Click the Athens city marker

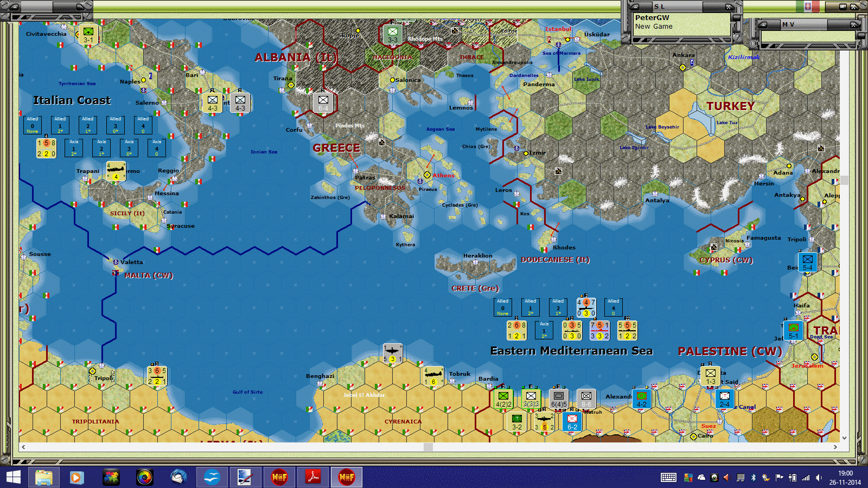(427, 175)
